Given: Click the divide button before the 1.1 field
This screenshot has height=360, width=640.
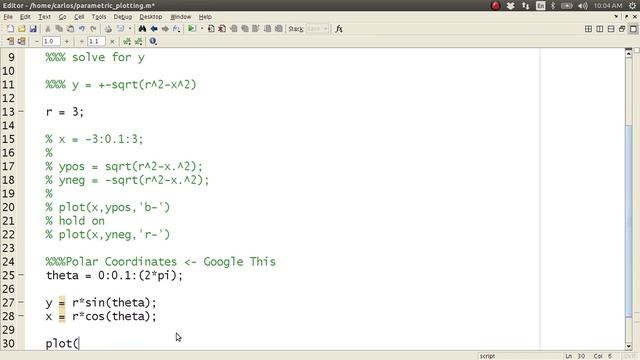Looking at the screenshot, I should [82, 41].
